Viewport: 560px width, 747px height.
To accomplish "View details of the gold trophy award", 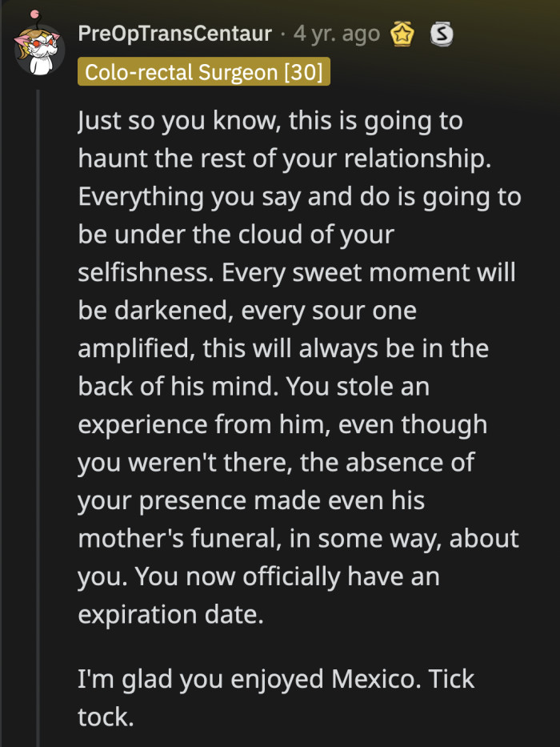I will (x=402, y=35).
